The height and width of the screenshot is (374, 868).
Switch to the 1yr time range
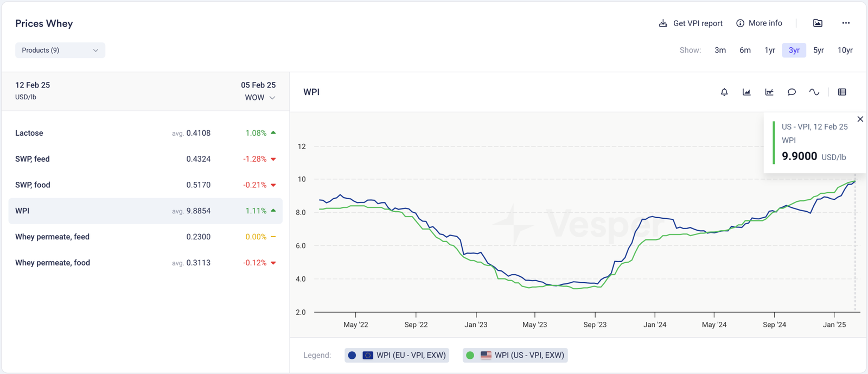point(770,50)
